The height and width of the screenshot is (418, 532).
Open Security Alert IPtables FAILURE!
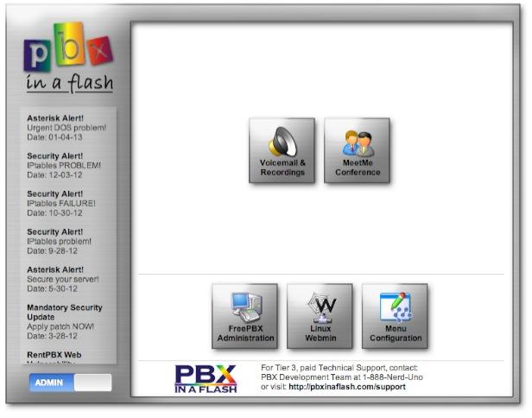tap(61, 204)
